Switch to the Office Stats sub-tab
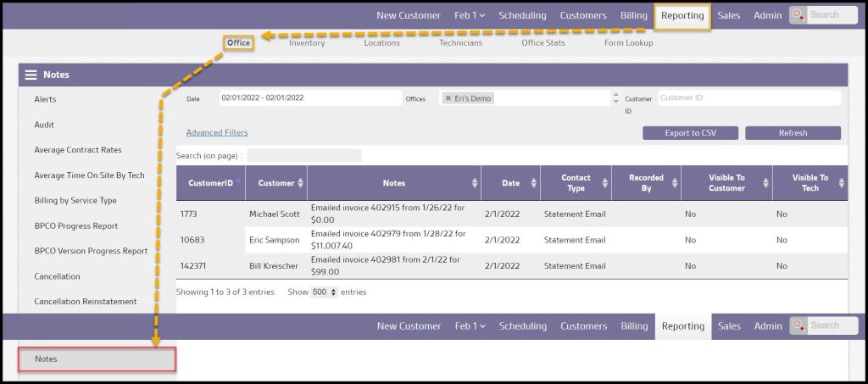 pos(542,42)
